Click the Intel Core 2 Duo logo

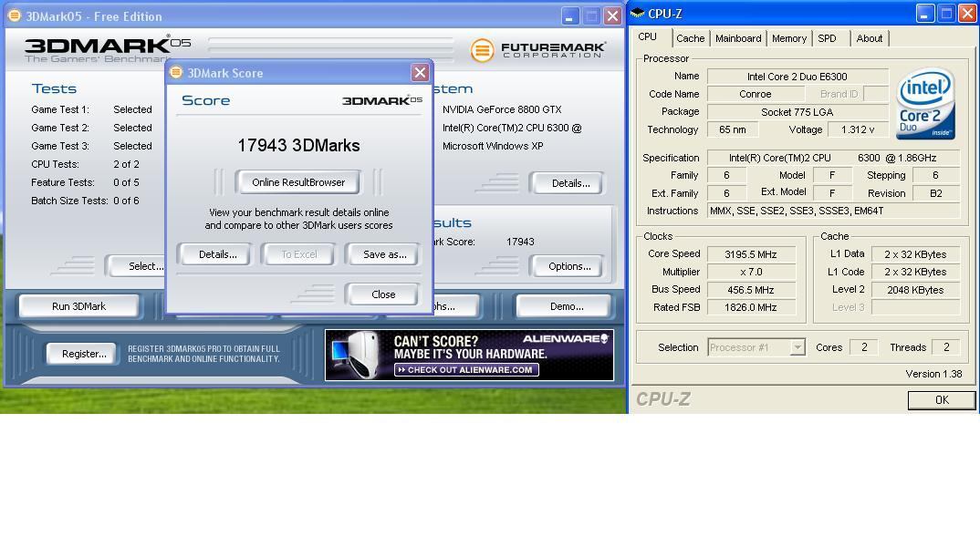925,103
